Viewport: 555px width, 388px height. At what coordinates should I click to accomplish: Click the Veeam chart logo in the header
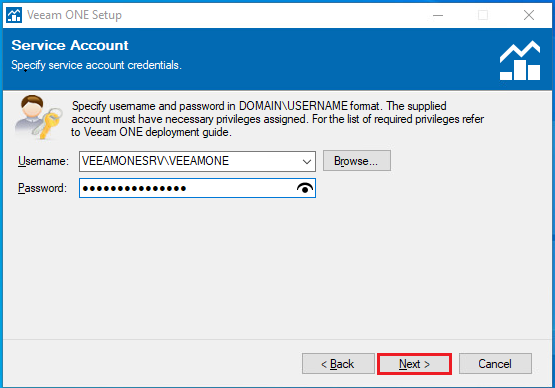click(x=520, y=60)
